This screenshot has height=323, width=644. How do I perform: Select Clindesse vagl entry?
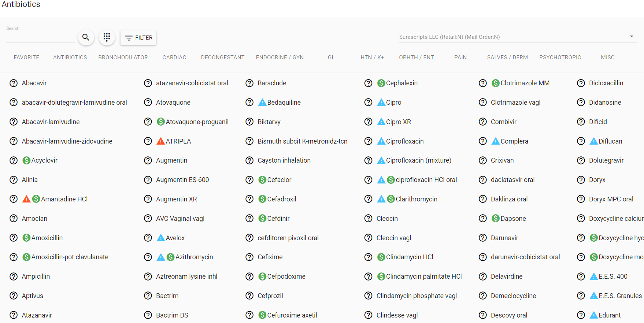coord(397,315)
